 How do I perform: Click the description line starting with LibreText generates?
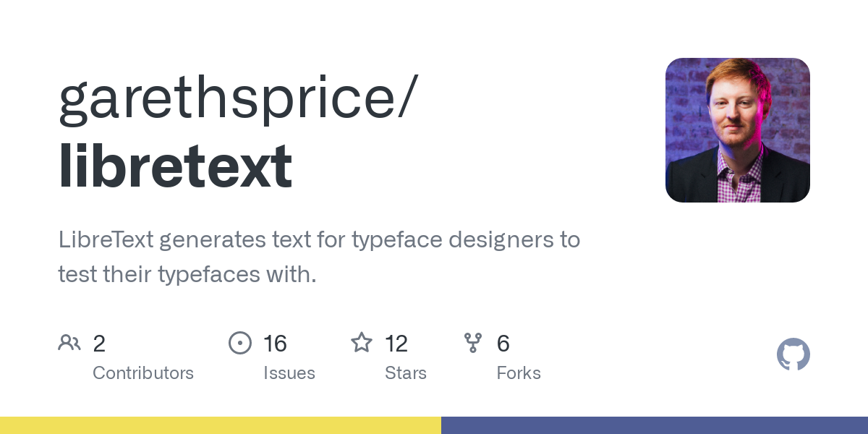tap(319, 239)
